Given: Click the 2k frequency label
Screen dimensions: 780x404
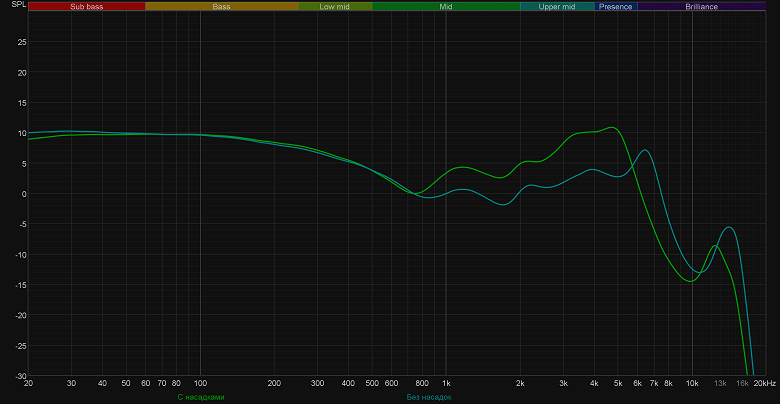Looking at the screenshot, I should click(x=520, y=383).
